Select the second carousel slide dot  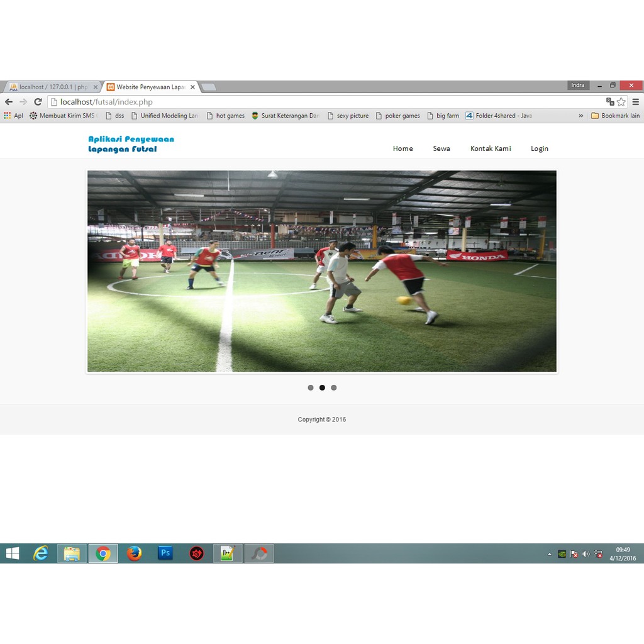(322, 387)
